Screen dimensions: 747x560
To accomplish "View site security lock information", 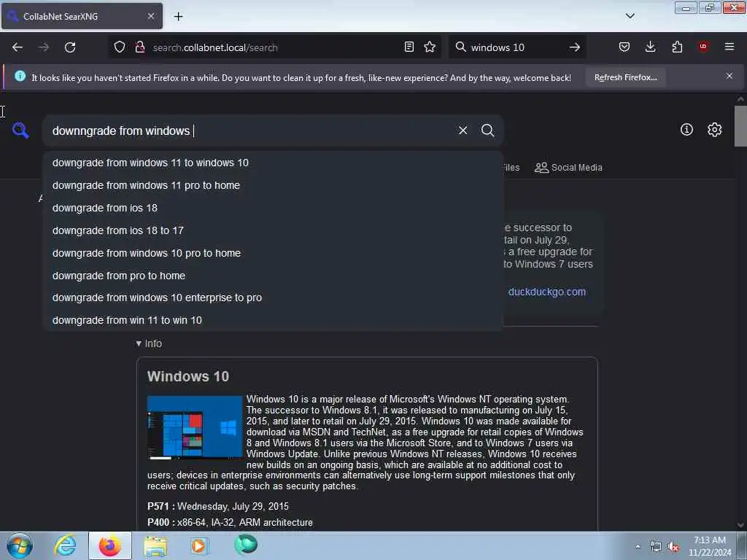I will [139, 47].
